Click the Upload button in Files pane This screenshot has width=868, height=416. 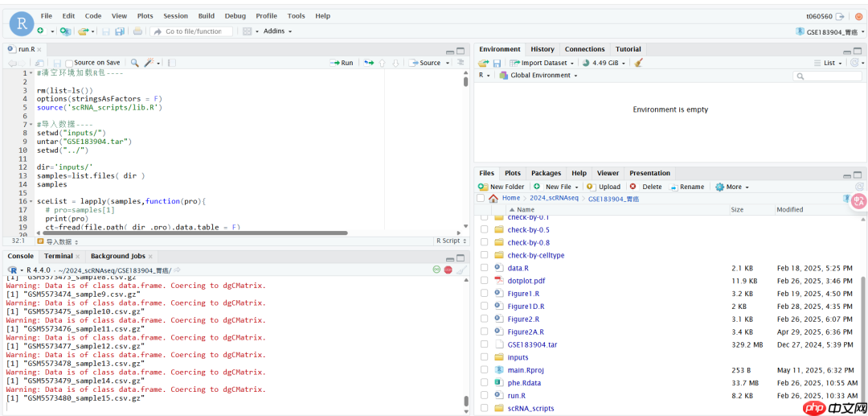click(604, 187)
